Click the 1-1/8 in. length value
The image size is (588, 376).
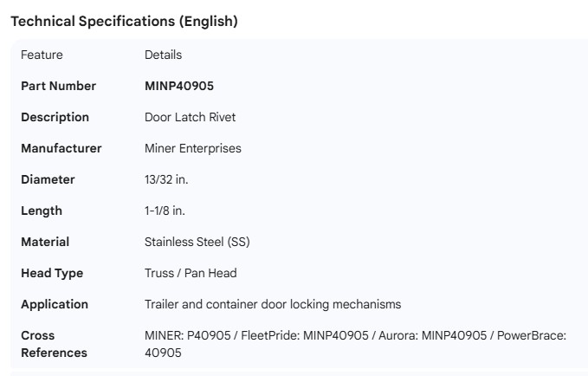[x=165, y=211]
